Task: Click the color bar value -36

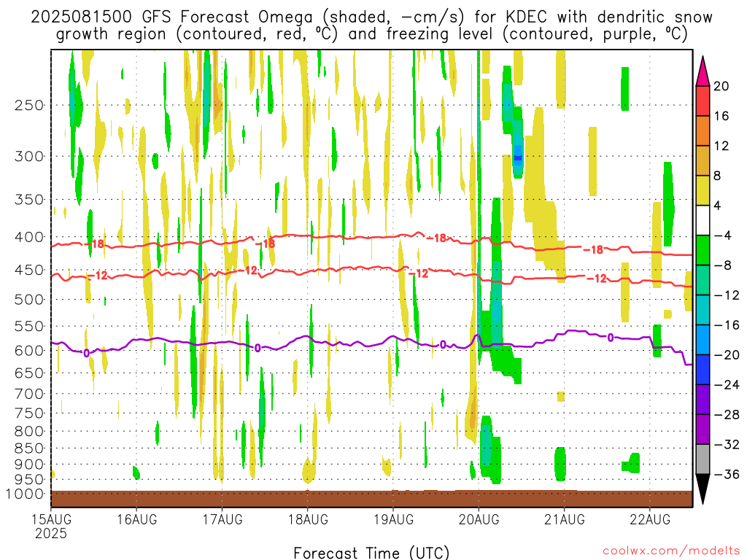Action: 727,474
